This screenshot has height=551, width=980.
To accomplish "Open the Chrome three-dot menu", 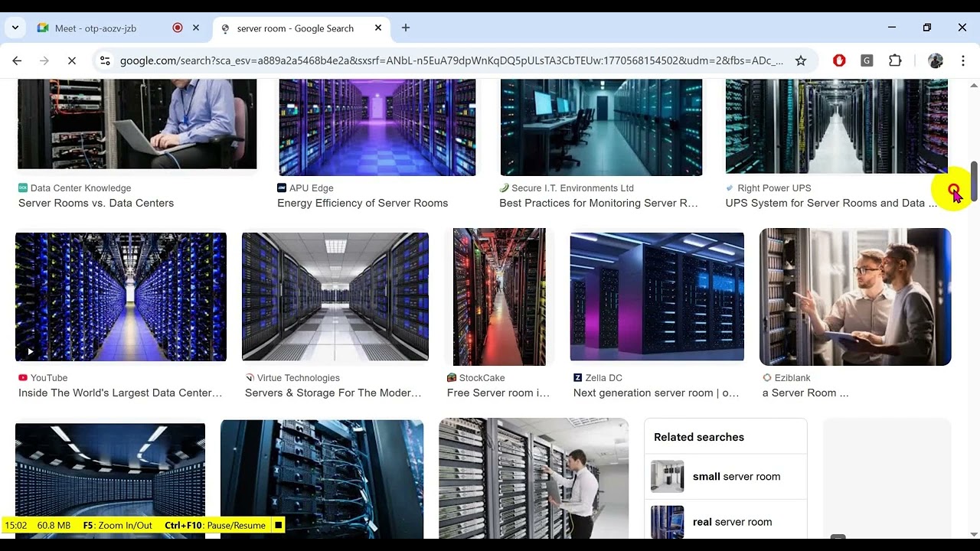I will pos(962,60).
